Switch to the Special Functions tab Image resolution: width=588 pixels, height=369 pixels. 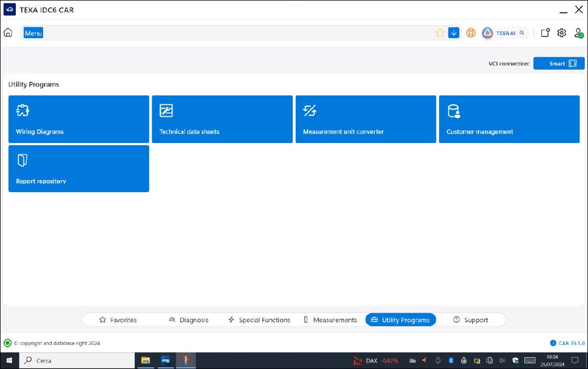pos(259,320)
